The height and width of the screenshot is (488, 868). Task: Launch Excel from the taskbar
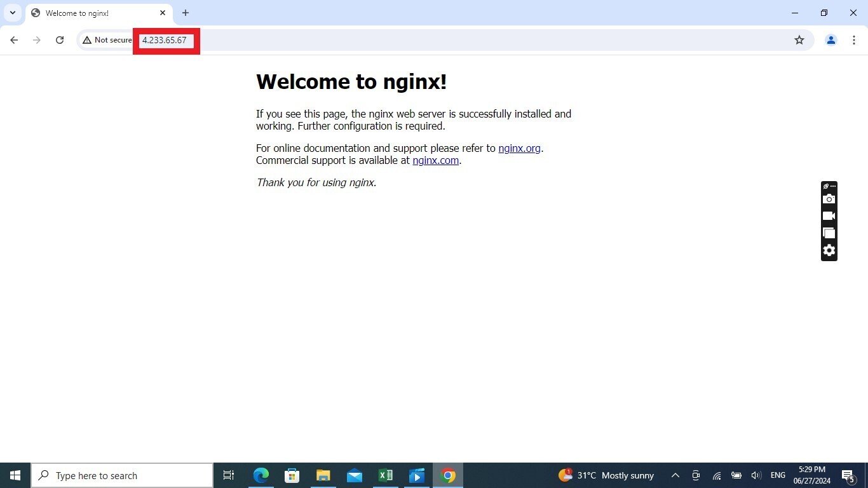[385, 475]
